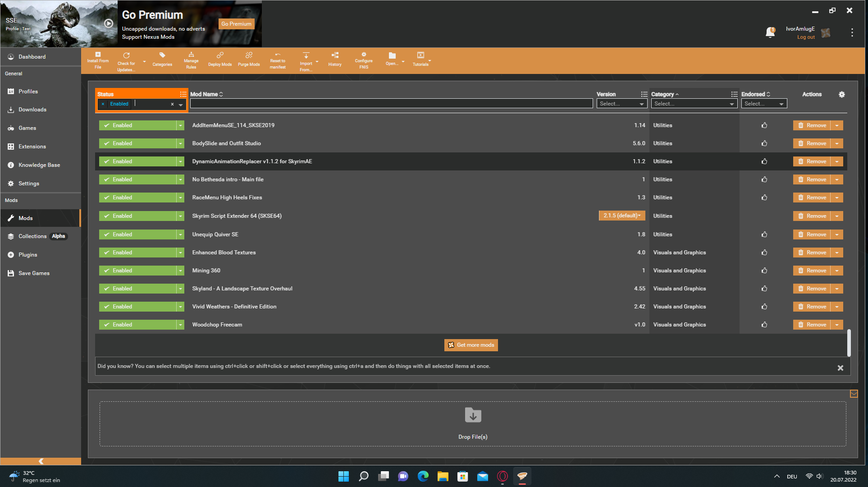This screenshot has width=868, height=487.
Task: Click the Configure FNIS icon
Action: pos(364,60)
